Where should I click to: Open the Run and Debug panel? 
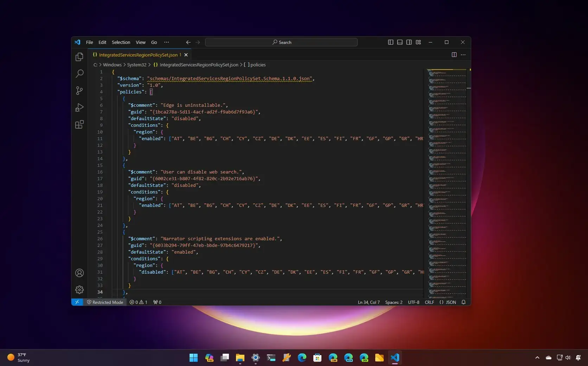pos(79,107)
